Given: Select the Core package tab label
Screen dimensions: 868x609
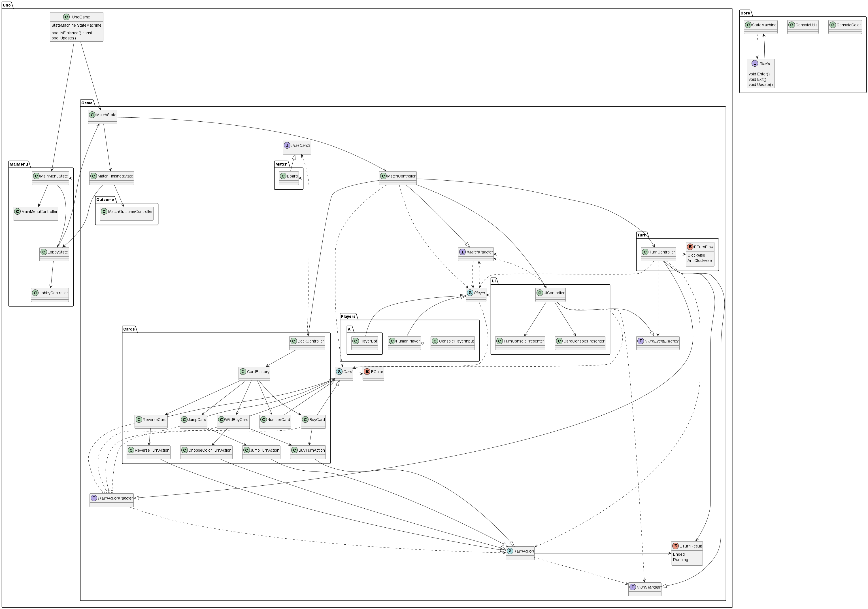Looking at the screenshot, I should tap(745, 13).
